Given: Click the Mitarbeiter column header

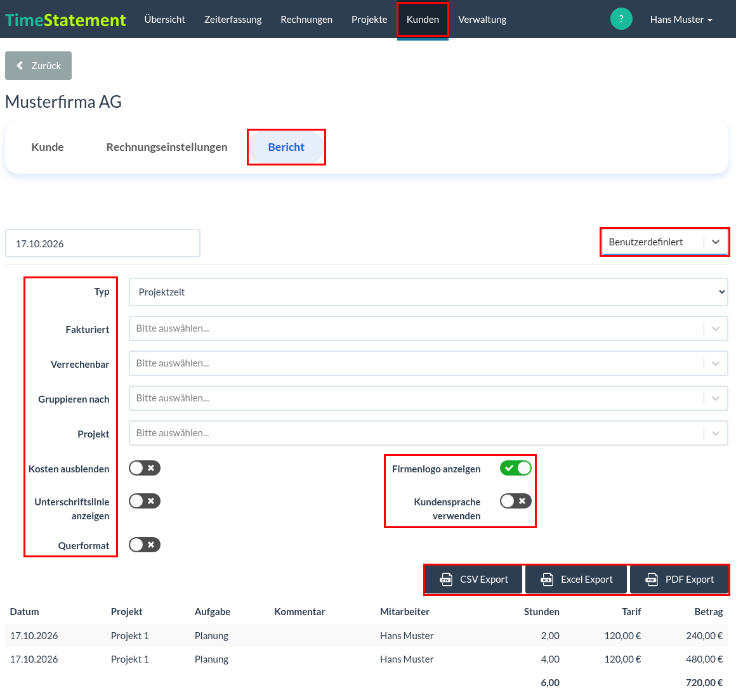Looking at the screenshot, I should [405, 612].
